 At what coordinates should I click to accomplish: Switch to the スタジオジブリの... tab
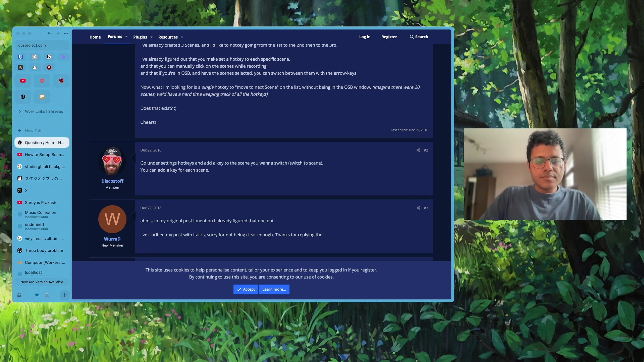[42, 179]
